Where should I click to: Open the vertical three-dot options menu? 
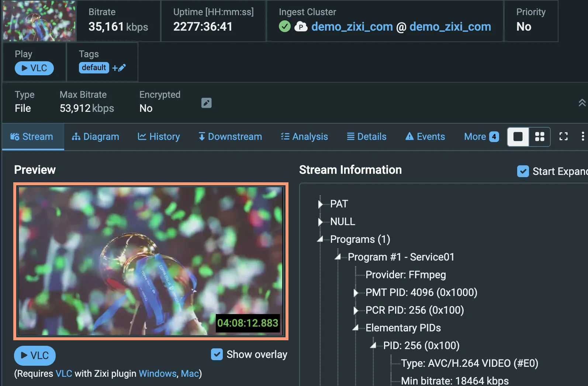[583, 137]
